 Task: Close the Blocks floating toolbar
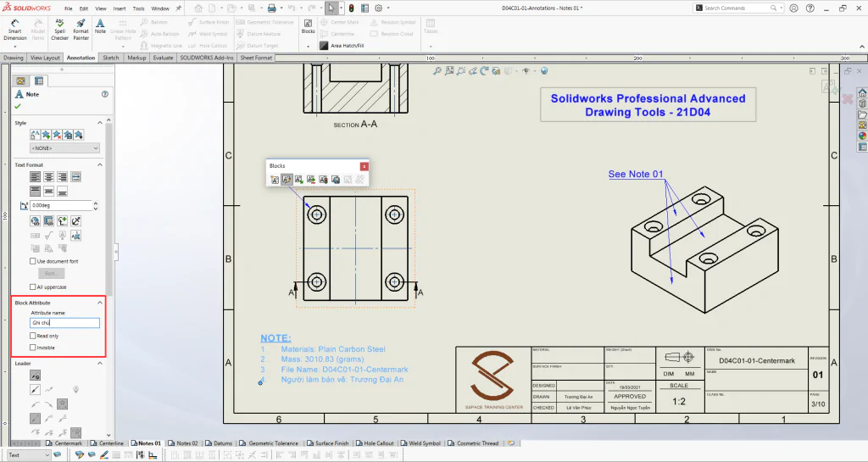coord(364,166)
